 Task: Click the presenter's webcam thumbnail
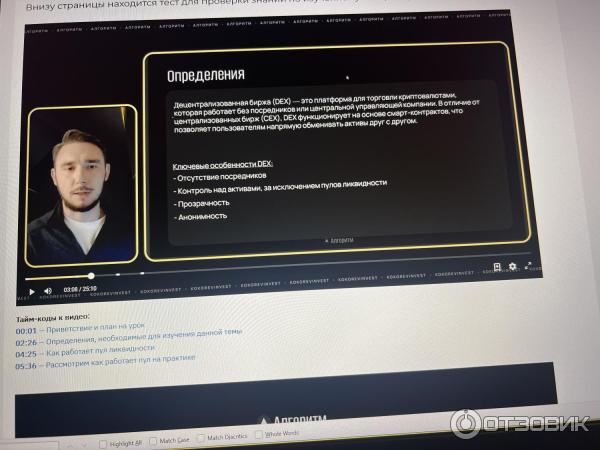tap(81, 185)
